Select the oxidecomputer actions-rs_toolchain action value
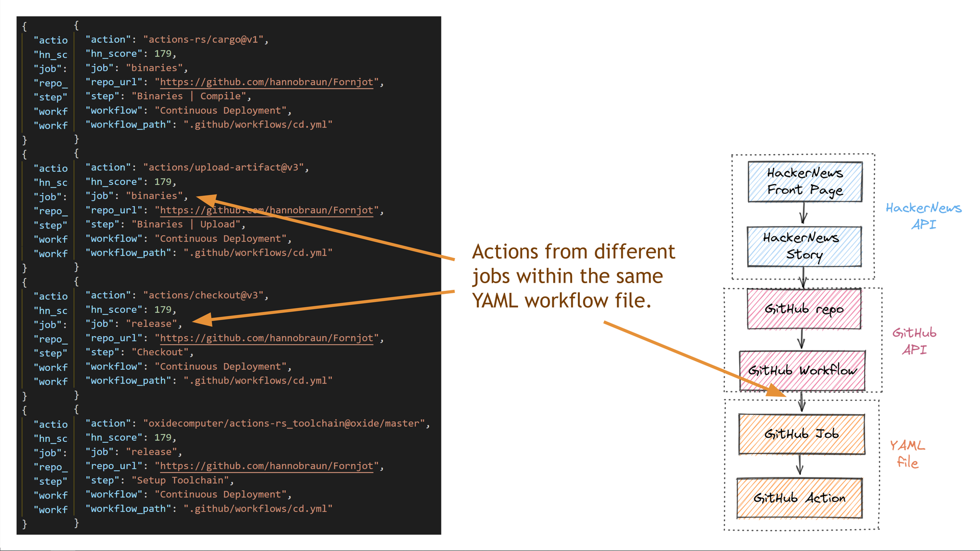This screenshot has height=551, width=980. click(x=284, y=423)
